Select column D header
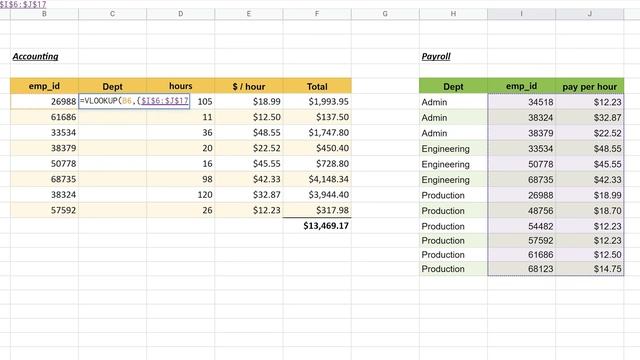This screenshot has width=640, height=360. (x=180, y=14)
